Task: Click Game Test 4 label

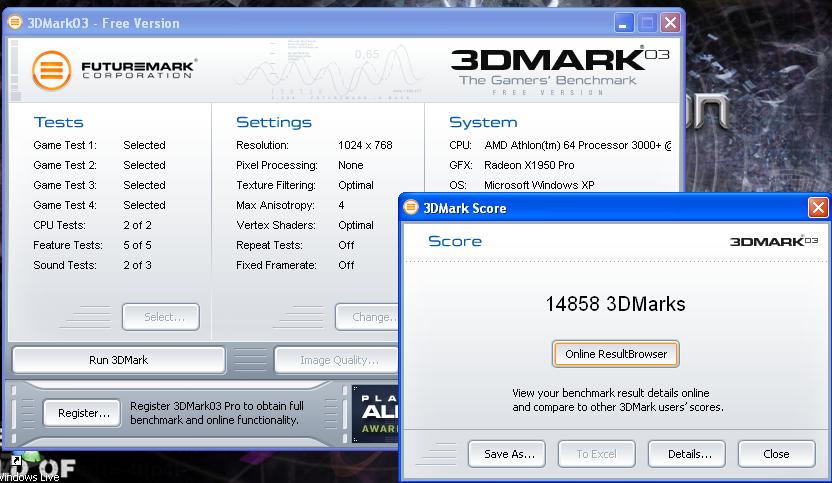Action: [x=65, y=205]
